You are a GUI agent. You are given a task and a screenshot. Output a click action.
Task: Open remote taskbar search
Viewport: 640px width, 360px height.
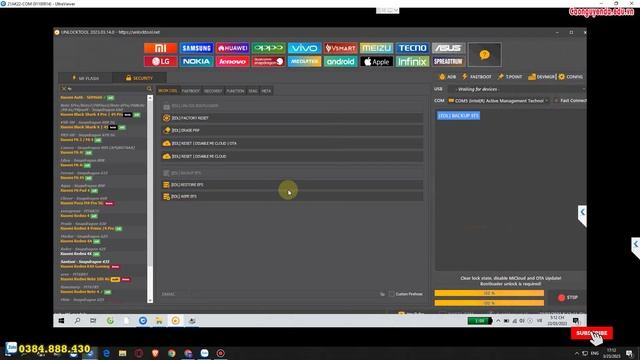[77, 321]
